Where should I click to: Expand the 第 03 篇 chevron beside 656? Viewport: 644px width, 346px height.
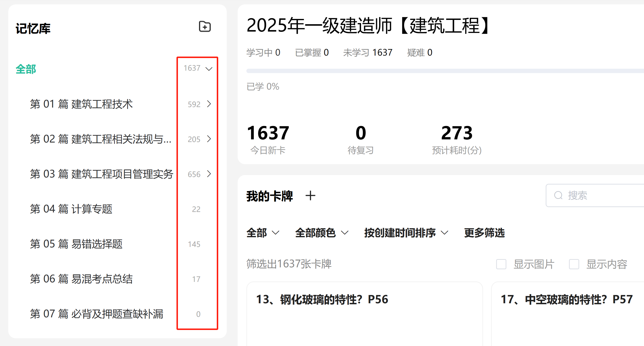coord(209,174)
